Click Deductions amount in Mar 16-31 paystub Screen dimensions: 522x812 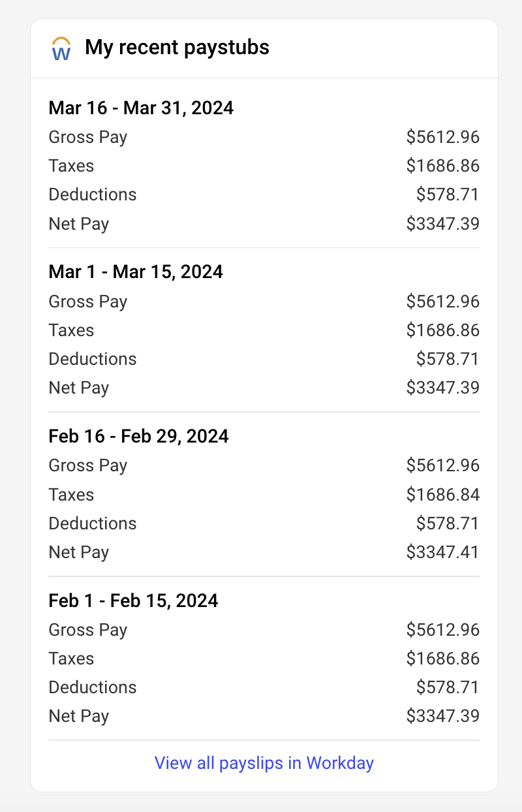tap(448, 195)
